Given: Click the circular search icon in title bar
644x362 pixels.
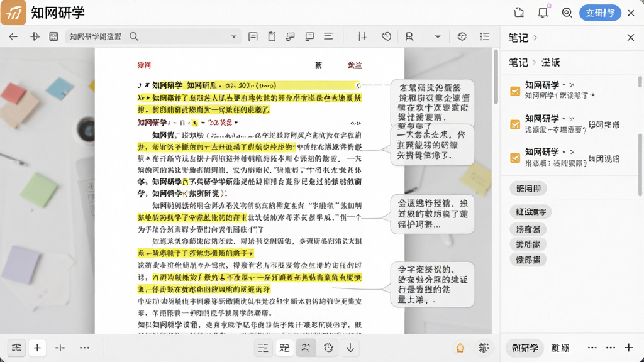Looking at the screenshot, I should 567,13.
